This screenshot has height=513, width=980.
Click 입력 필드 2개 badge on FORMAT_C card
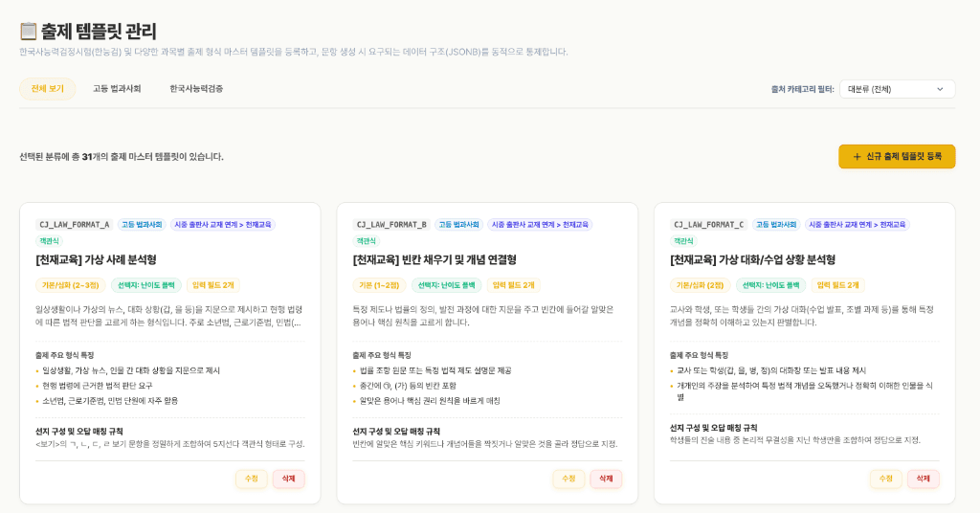coord(838,285)
